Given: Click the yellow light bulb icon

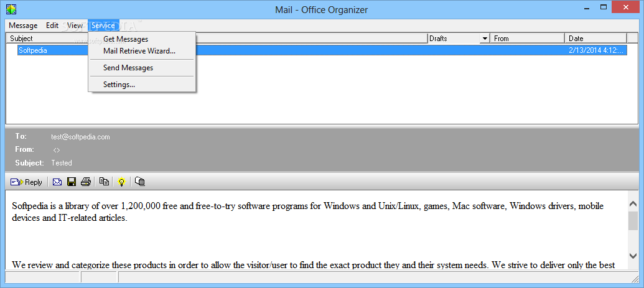Looking at the screenshot, I should pyautogui.click(x=121, y=182).
